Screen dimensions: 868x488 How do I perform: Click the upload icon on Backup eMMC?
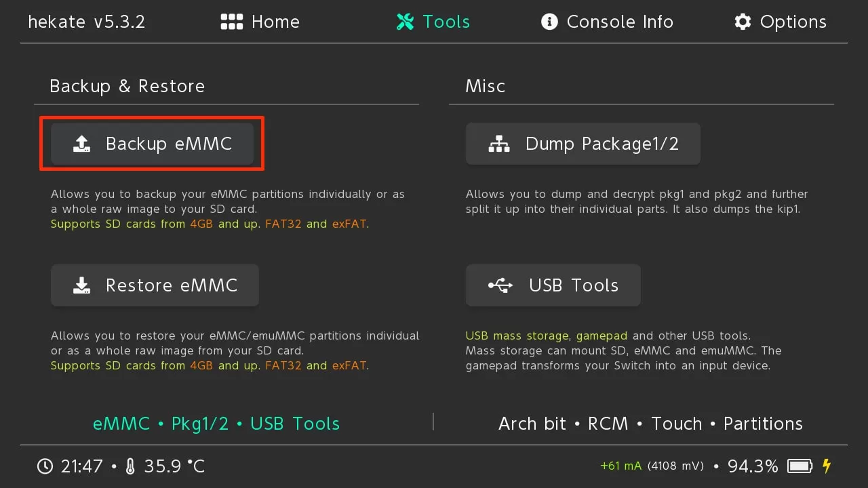tap(81, 144)
